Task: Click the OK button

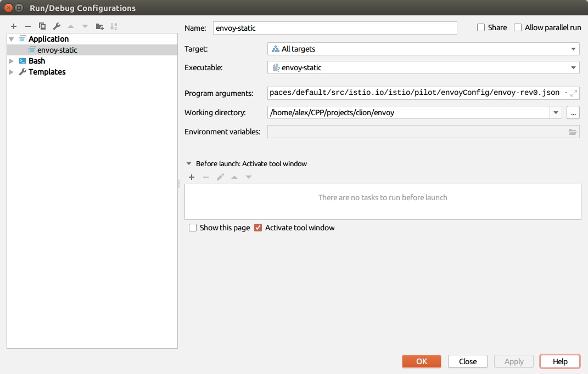Action: coord(421,361)
